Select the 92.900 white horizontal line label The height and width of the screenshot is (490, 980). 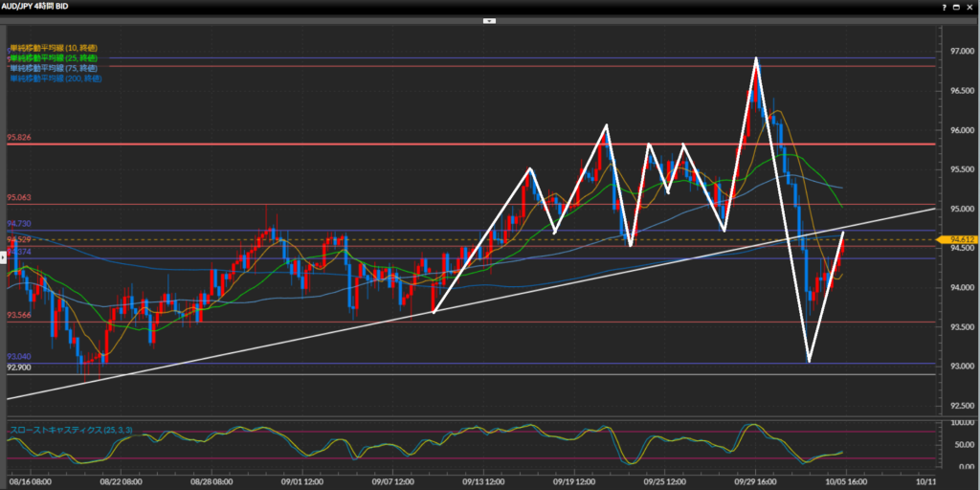coord(19,367)
